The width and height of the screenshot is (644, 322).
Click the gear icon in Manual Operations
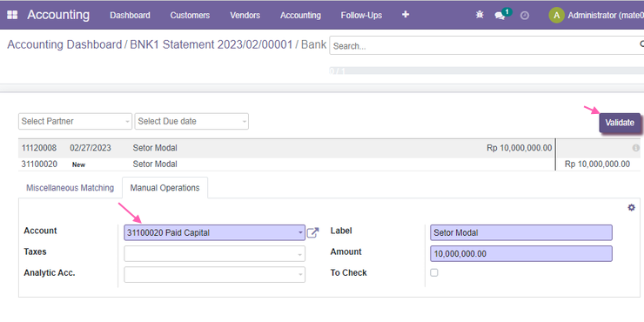coord(631,208)
